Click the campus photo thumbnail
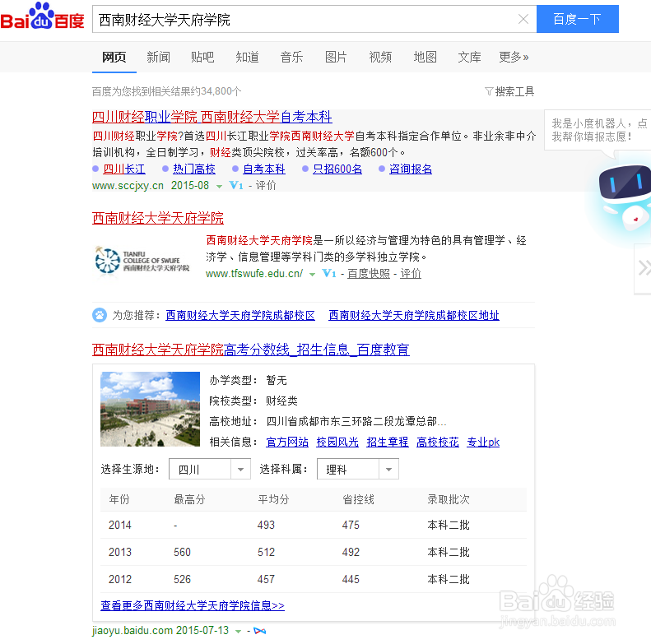 150,409
